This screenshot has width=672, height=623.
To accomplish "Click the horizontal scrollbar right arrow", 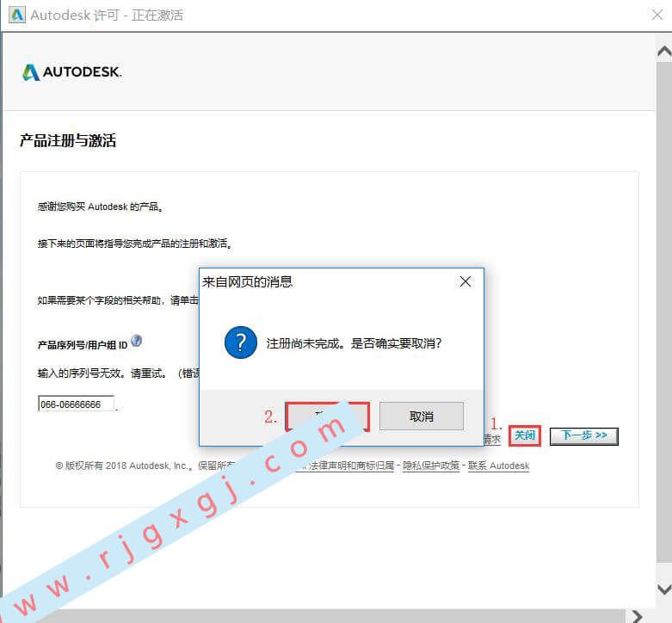I will [638, 616].
